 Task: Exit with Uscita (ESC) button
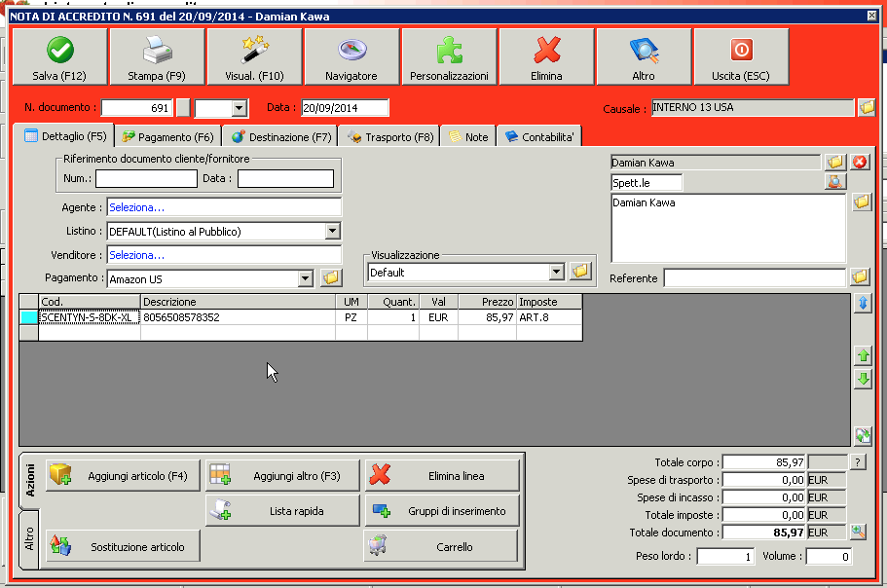(741, 57)
